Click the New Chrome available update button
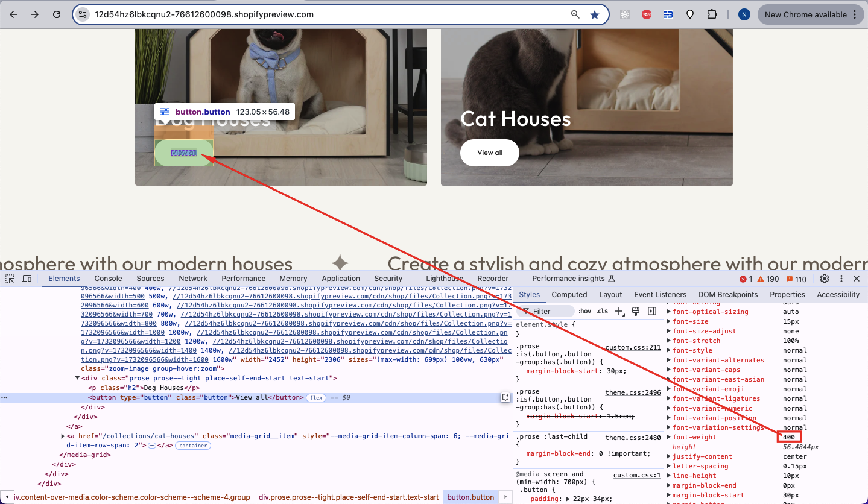This screenshot has width=868, height=504. 811,14
